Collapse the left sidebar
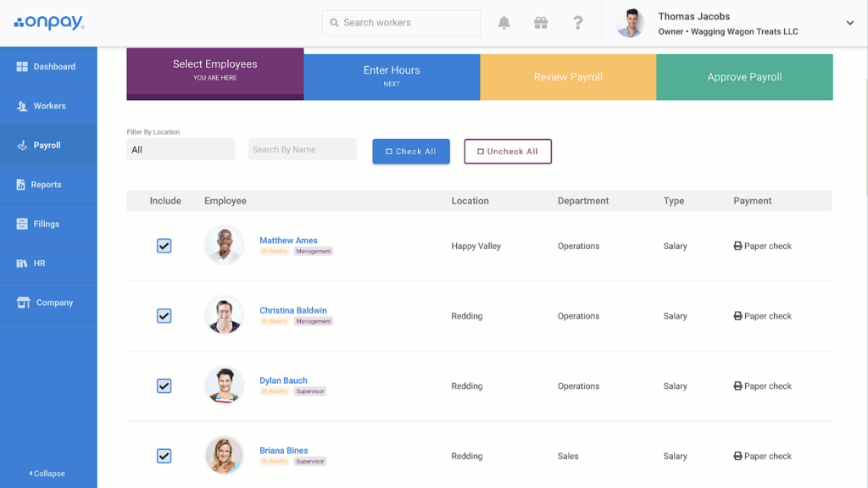Viewport: 868px width, 488px height. [47, 474]
